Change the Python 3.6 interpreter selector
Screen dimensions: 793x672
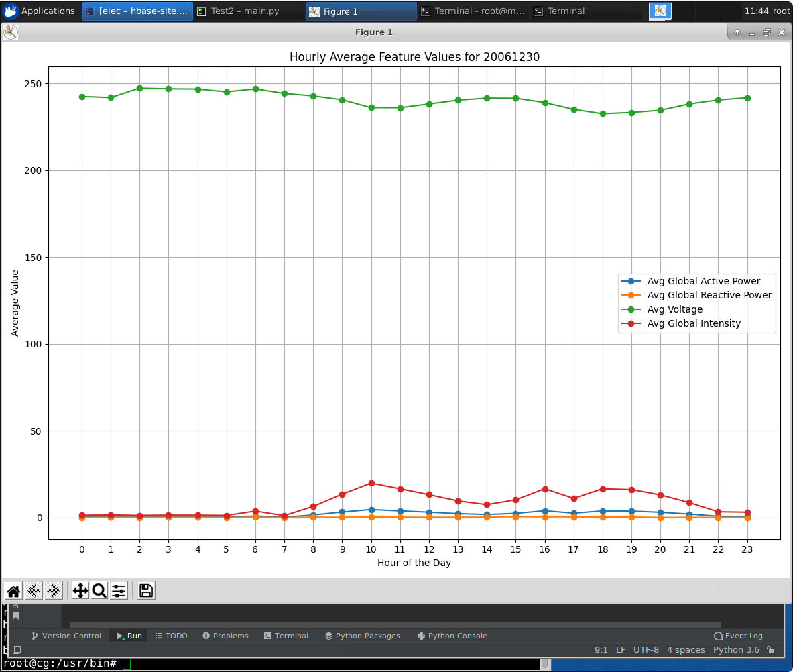coord(736,650)
